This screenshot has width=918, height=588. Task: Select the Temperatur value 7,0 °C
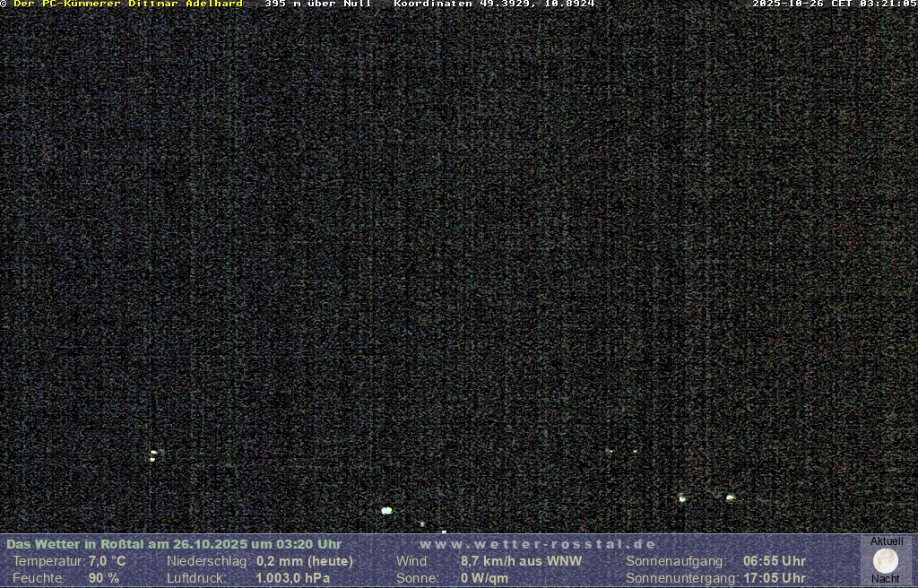(107, 561)
